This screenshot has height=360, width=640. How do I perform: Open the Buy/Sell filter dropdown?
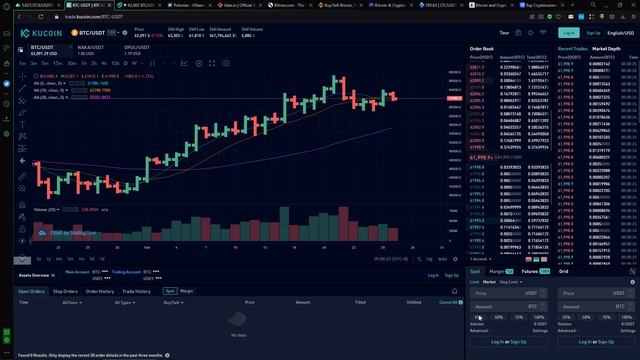[173, 302]
